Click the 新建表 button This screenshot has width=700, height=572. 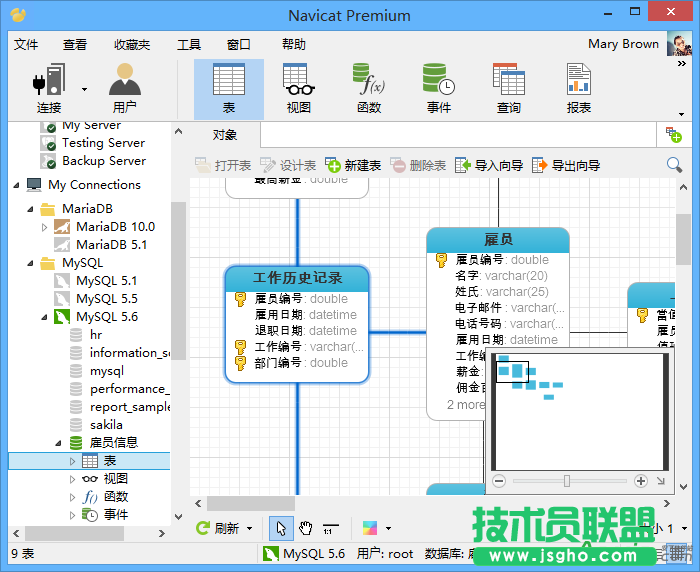(353, 166)
